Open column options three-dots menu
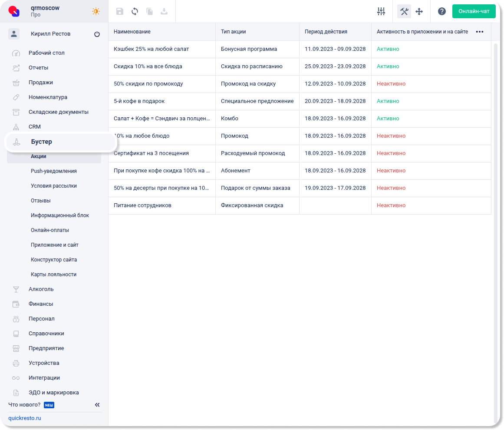The width and height of the screenshot is (504, 430). click(480, 32)
